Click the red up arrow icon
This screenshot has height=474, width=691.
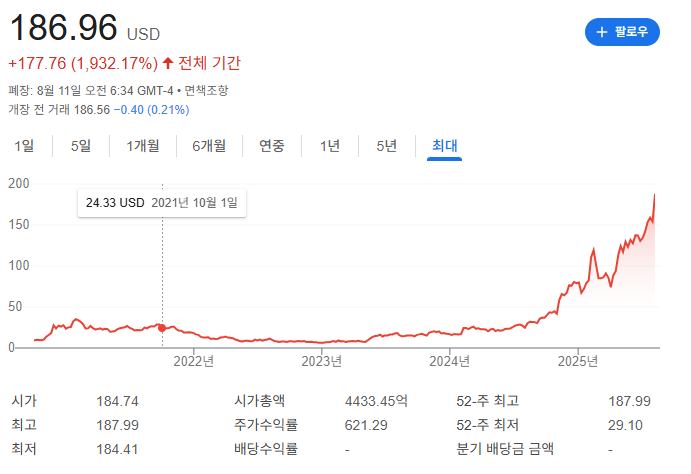[167, 63]
